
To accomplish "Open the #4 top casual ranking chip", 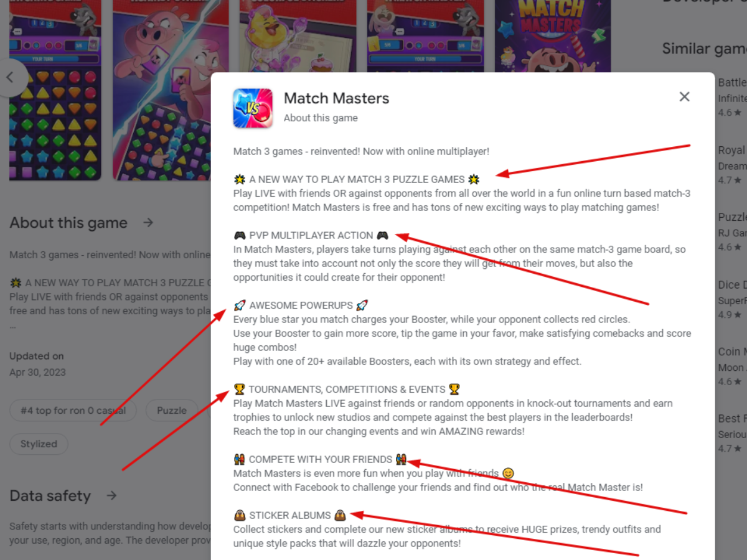I will point(73,410).
